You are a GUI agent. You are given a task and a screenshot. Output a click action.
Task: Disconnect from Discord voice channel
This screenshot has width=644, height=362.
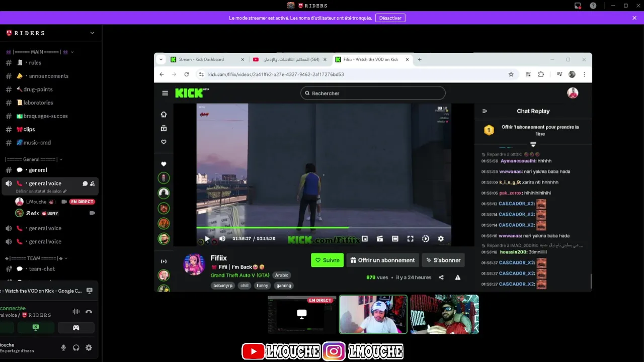89,311
